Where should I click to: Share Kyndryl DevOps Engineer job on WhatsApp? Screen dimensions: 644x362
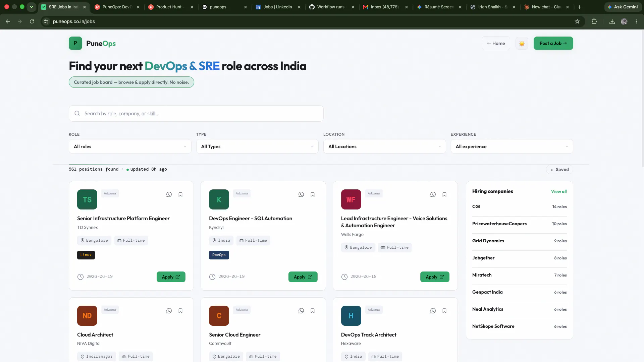301,194
